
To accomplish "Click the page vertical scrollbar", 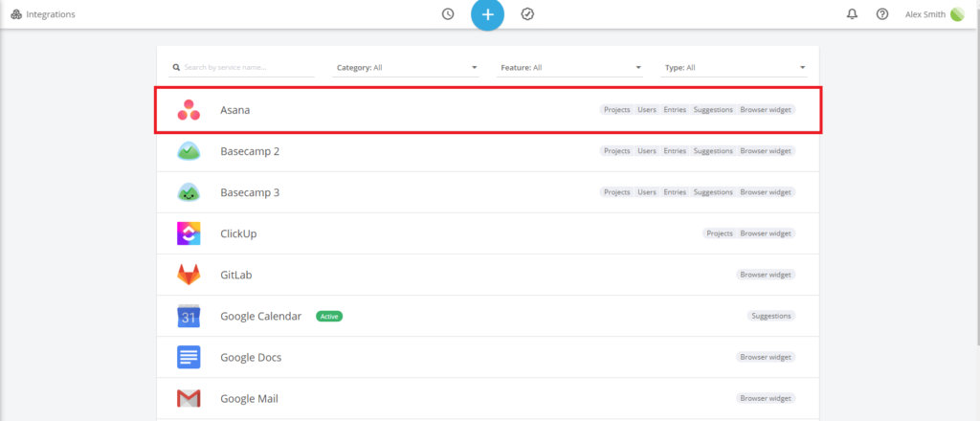I will (977, 188).
